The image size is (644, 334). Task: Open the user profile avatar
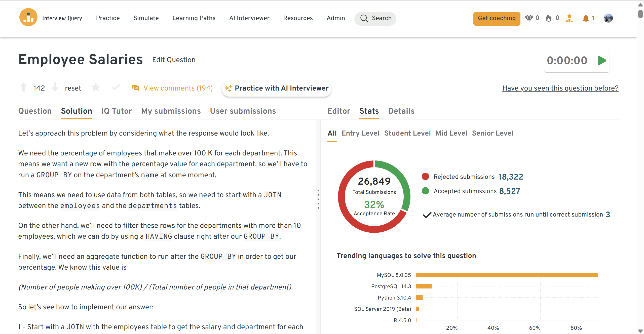(x=608, y=18)
